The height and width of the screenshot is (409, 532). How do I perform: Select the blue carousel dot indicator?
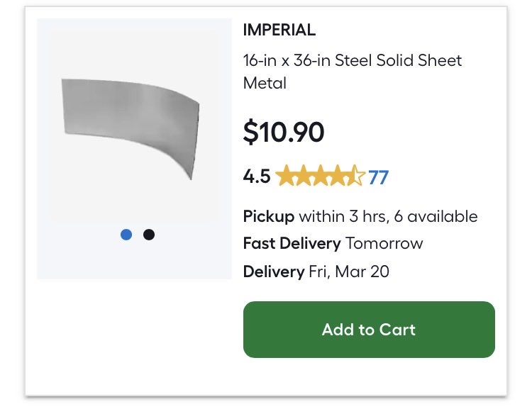point(126,235)
